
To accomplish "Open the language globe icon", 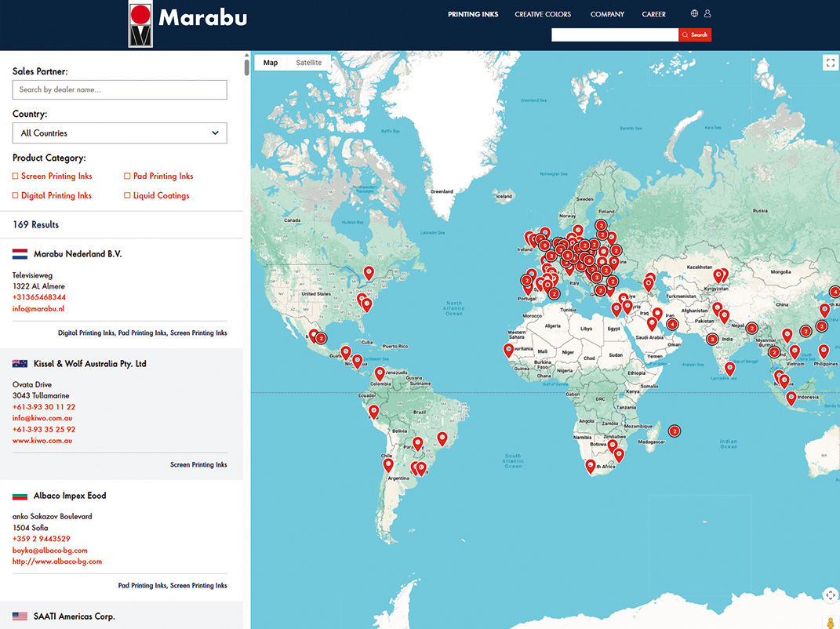I will [x=694, y=13].
